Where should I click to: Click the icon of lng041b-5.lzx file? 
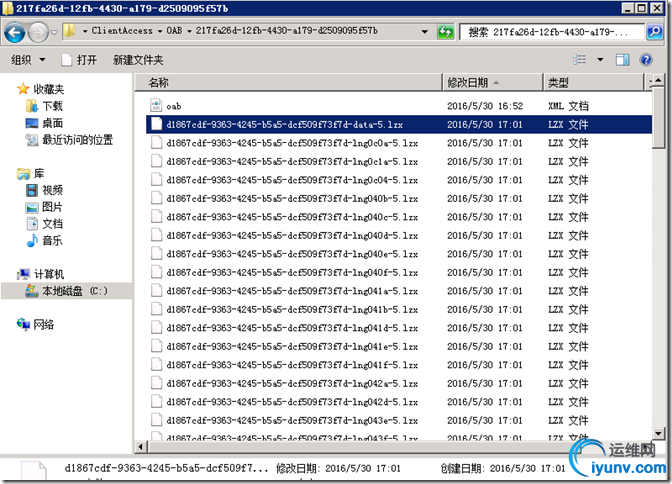156,309
